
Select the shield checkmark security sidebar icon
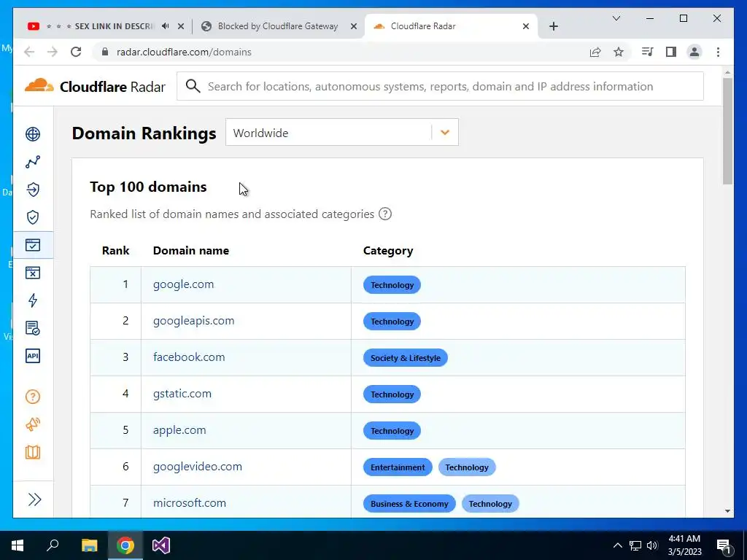[x=33, y=217]
